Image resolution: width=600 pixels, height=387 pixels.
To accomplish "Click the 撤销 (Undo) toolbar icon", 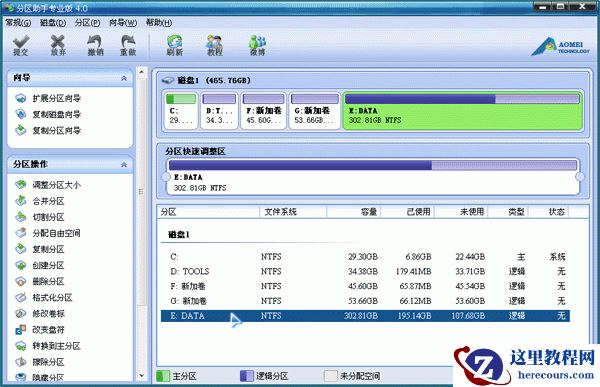I will tap(95, 45).
